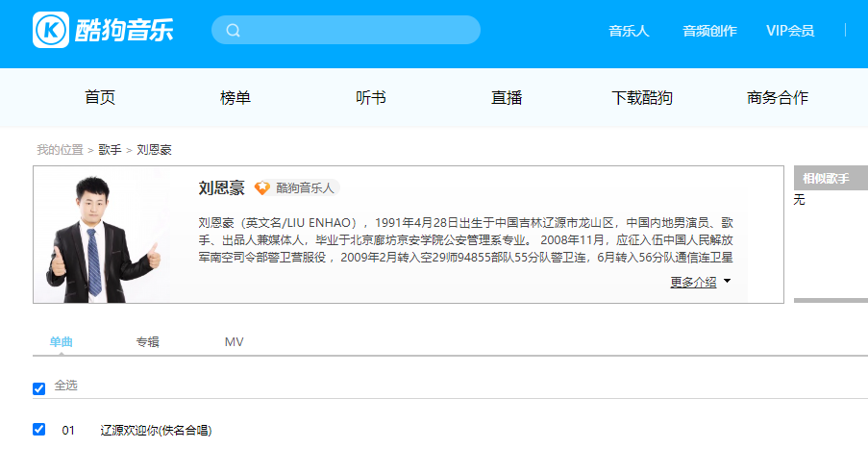868x473 pixels.
Task: Click the 商务合作 link
Action: (778, 97)
